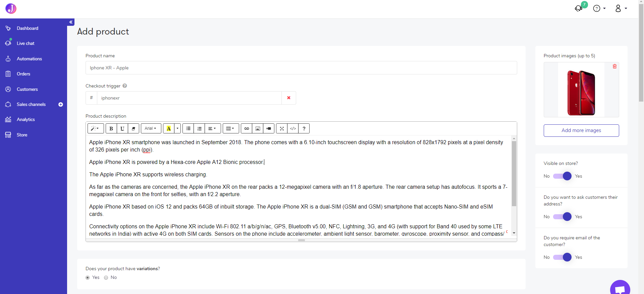Screen dimensions: 644x294
Task: Select Yes for product variations
Action: click(88, 278)
